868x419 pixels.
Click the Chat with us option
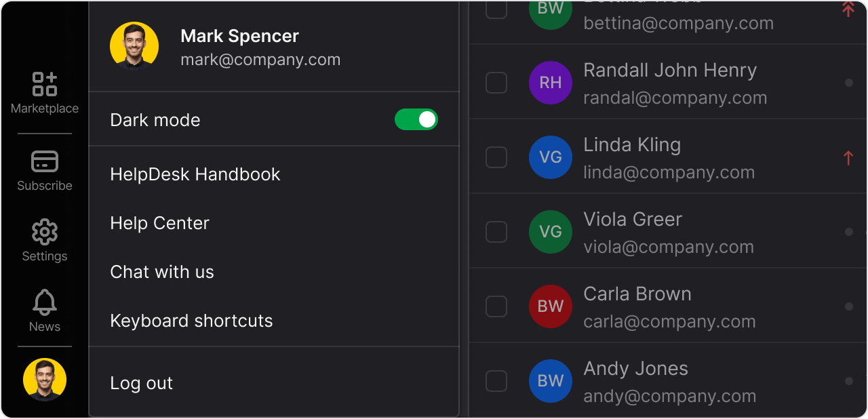(162, 272)
